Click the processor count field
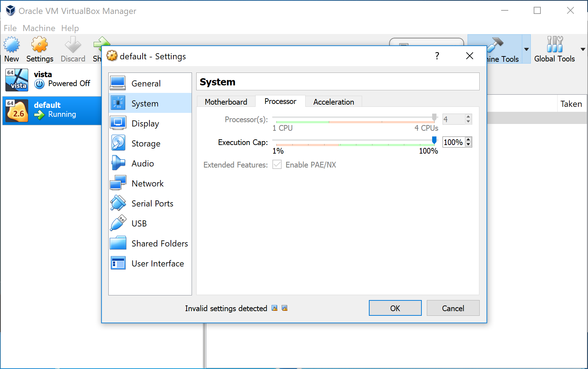The height and width of the screenshot is (369, 588). coord(454,119)
